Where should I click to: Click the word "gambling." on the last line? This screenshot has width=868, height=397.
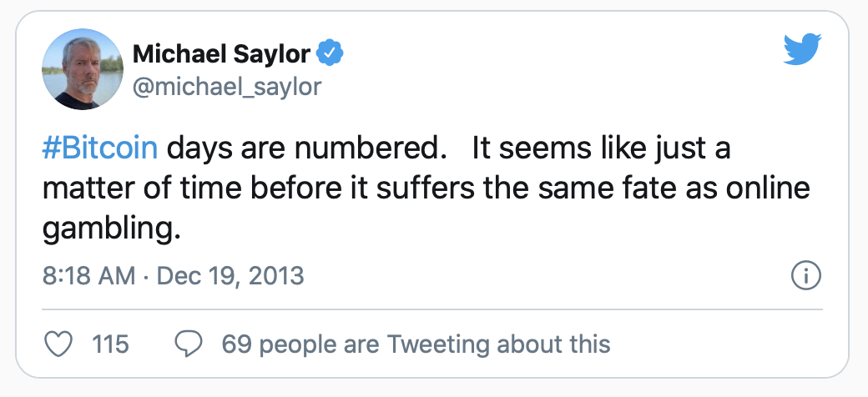click(x=111, y=227)
